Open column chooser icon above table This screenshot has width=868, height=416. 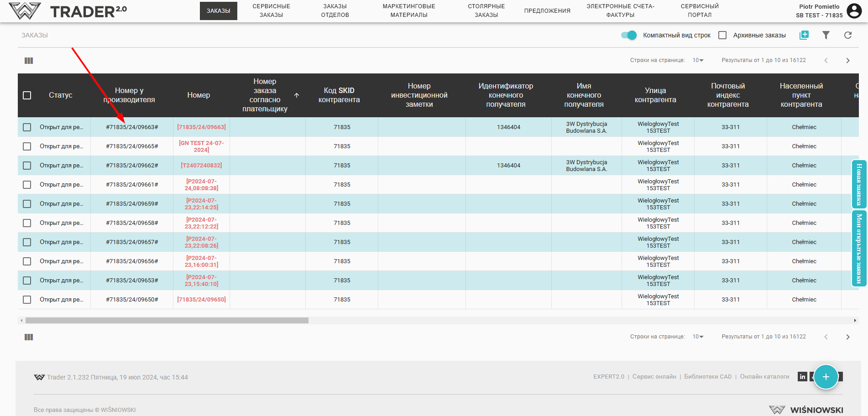(x=29, y=61)
